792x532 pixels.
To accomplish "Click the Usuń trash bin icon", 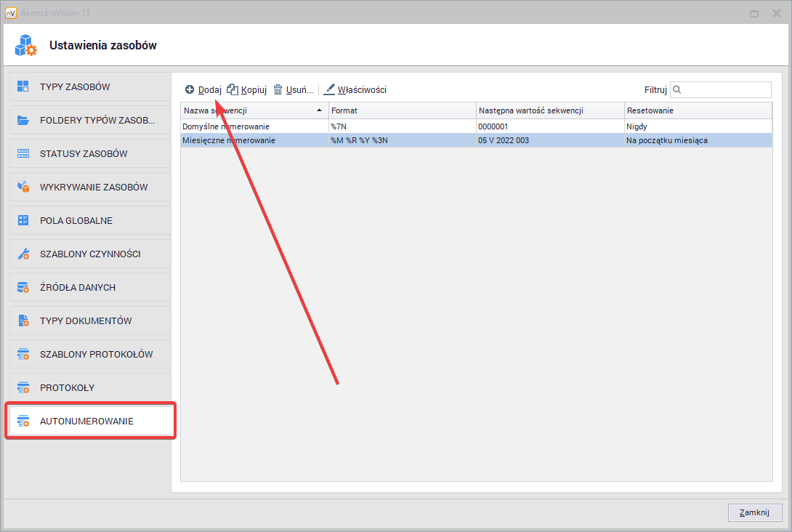I will coord(278,89).
